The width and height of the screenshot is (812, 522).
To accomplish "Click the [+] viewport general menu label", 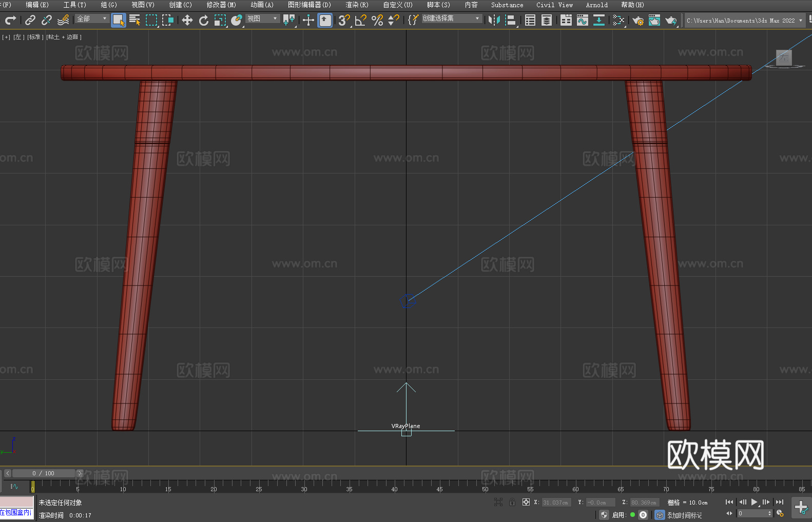I will 6,37.
